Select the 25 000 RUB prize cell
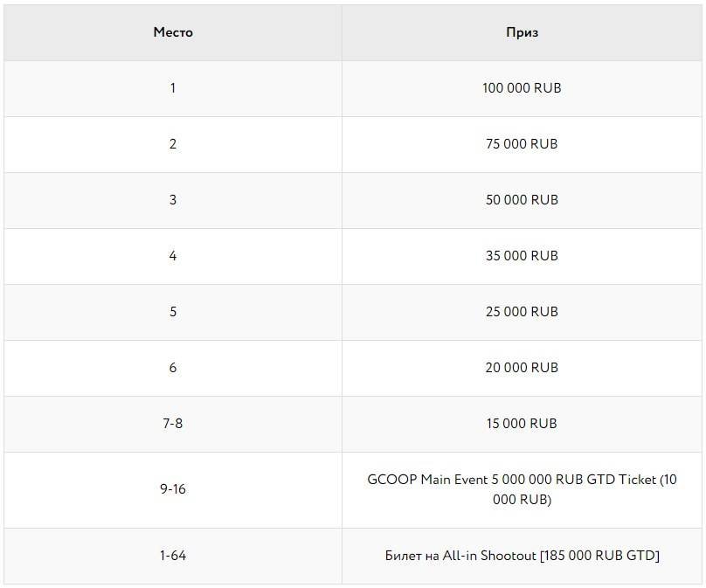706x588 pixels. point(522,312)
